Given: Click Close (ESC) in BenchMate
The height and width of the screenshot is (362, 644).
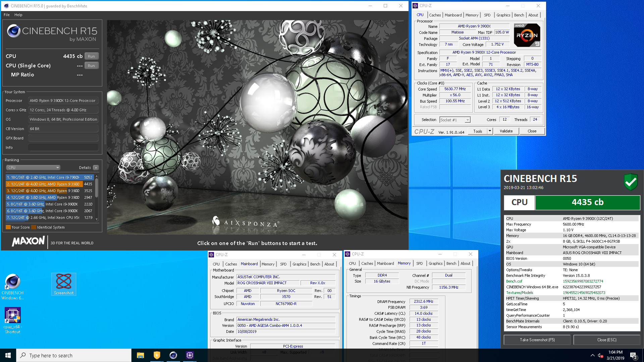Looking at the screenshot, I should [607, 340].
